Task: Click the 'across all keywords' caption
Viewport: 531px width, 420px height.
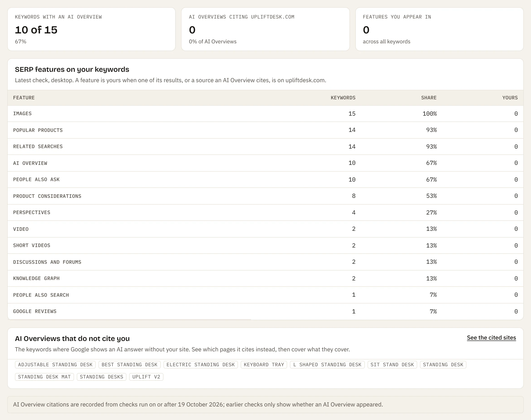Action: 387,42
